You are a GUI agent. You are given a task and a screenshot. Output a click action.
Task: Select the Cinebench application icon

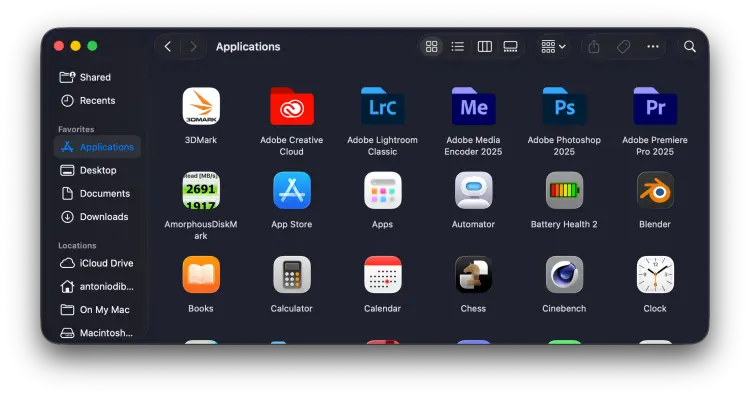pos(564,275)
